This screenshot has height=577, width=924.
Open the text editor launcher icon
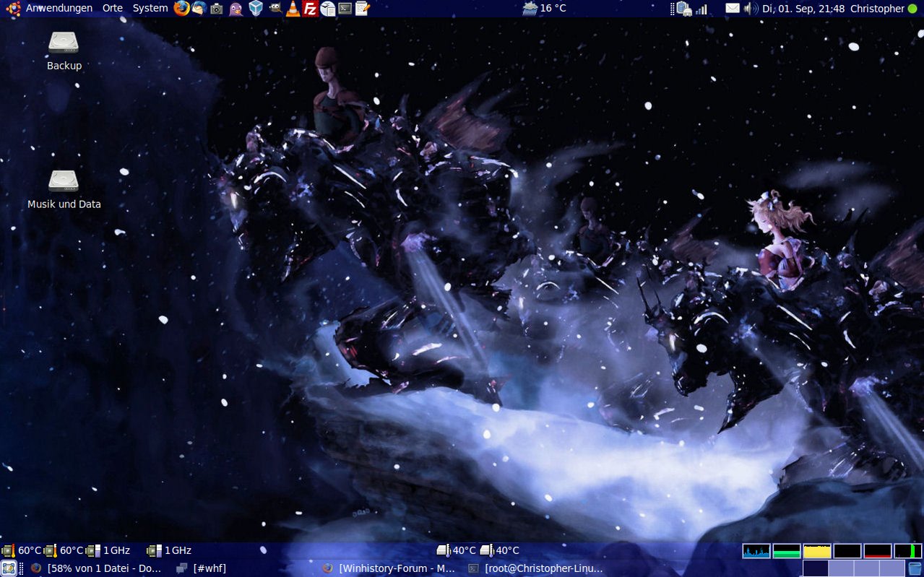(363, 9)
